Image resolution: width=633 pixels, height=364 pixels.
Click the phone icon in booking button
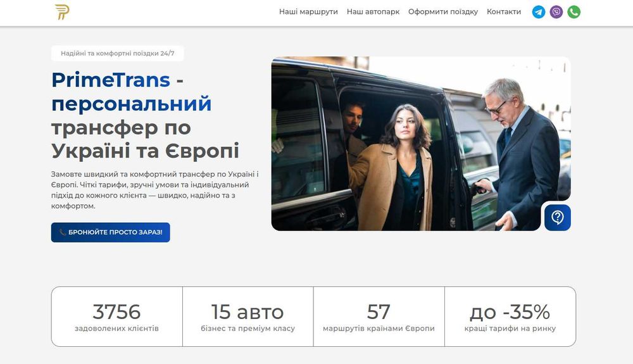[x=63, y=232]
